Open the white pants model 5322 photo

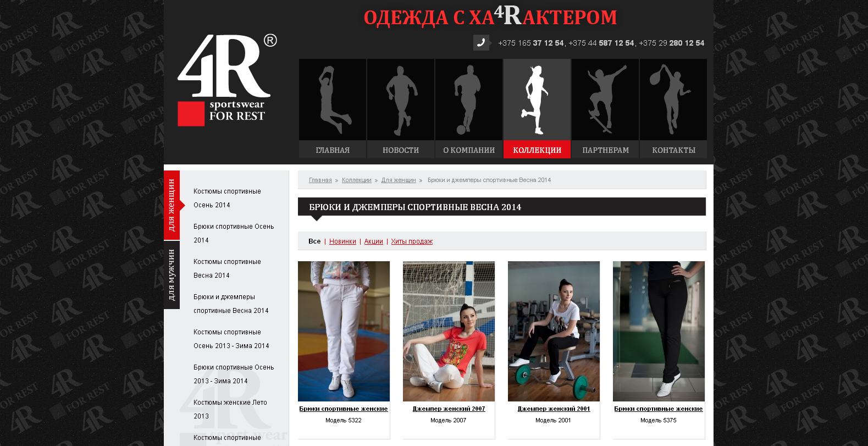(x=344, y=331)
